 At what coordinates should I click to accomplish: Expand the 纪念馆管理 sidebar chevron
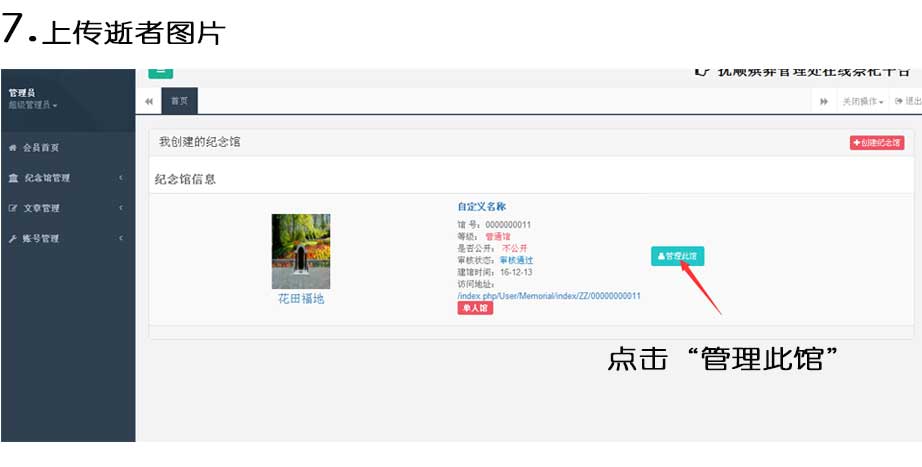click(120, 178)
